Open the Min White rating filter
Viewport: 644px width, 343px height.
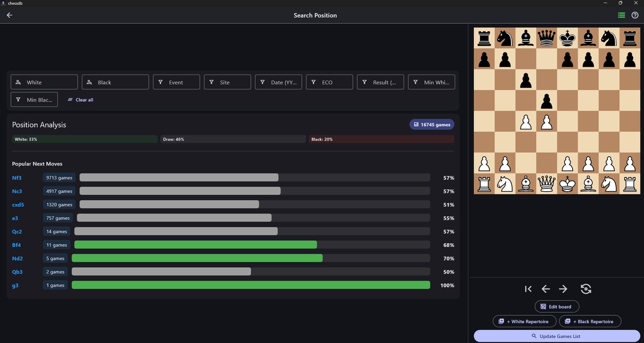431,82
